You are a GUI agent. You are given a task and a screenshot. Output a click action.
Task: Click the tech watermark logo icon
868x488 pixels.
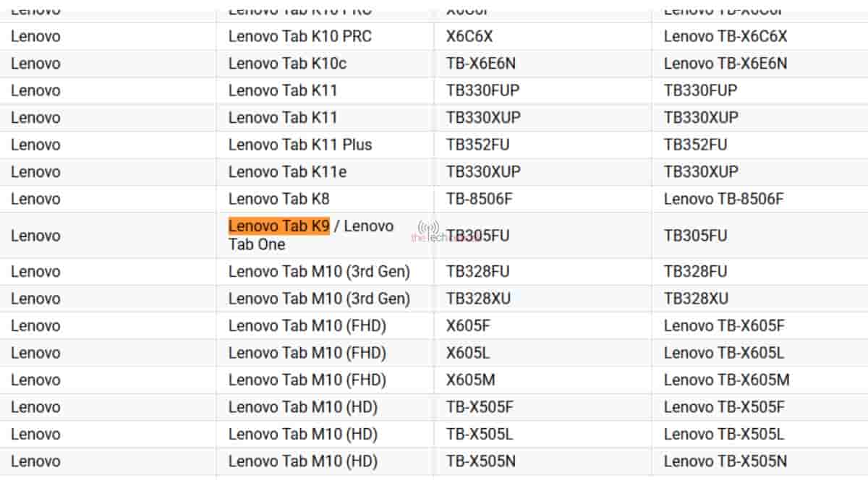pos(429,228)
